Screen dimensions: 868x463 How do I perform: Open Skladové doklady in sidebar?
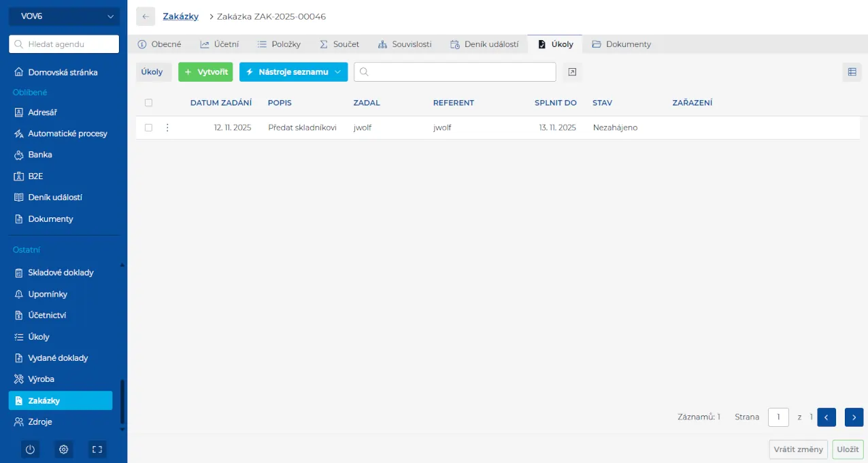coord(61,272)
